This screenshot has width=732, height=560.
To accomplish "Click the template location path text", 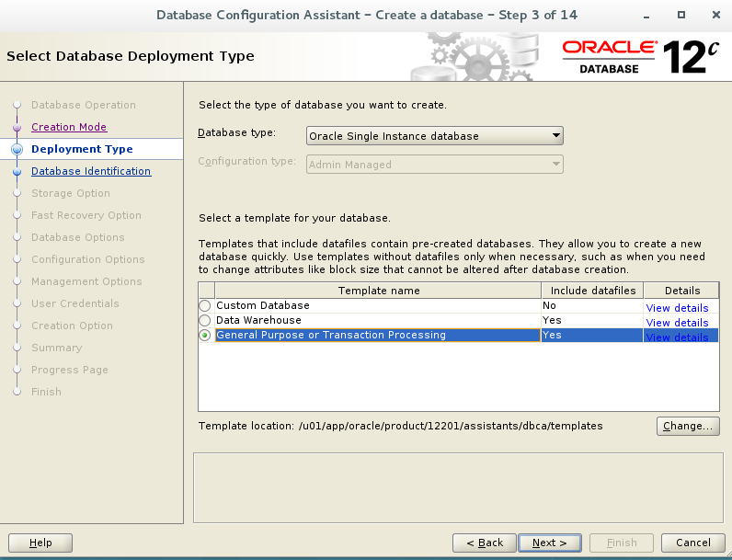I will (x=451, y=426).
